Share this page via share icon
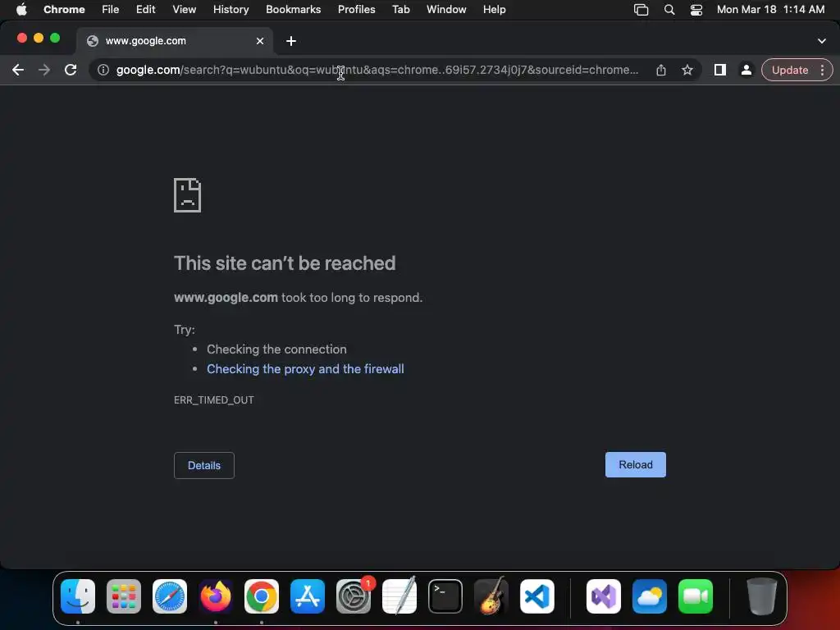840x630 pixels. click(x=661, y=71)
